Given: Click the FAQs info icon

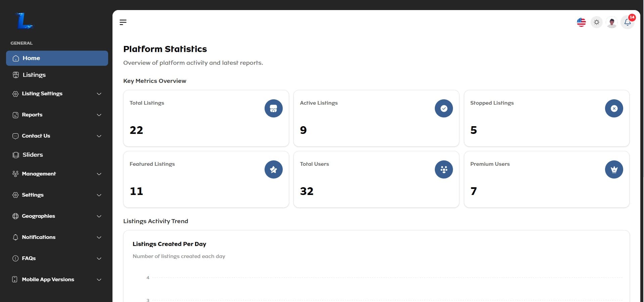Looking at the screenshot, I should point(15,258).
